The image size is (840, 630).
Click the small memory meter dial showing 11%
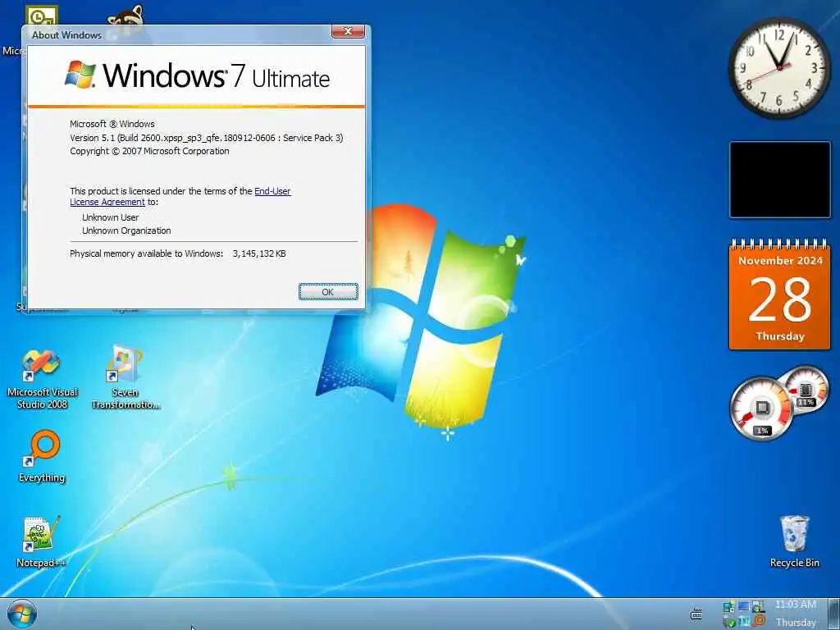[806, 389]
